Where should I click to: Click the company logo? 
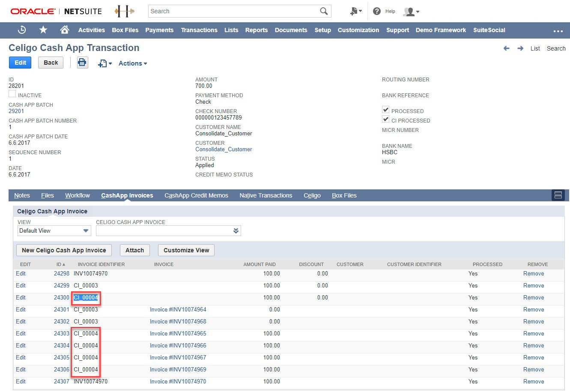click(x=124, y=12)
